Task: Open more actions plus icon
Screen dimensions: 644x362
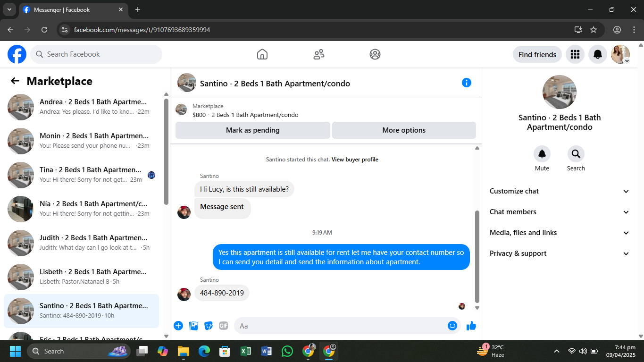Action: [178, 326]
